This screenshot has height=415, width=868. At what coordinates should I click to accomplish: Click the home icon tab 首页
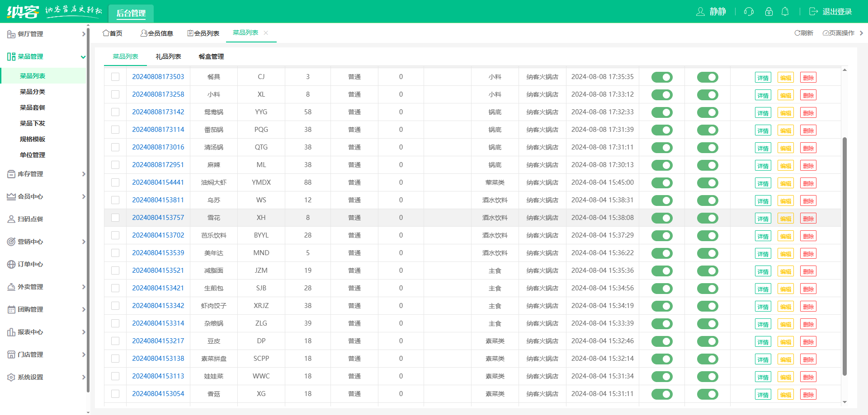(113, 33)
